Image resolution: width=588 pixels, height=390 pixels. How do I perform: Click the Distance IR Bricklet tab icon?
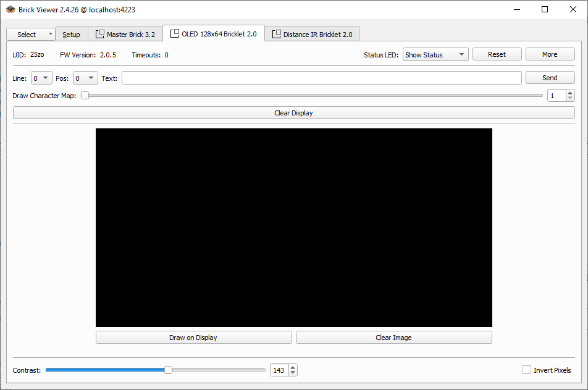[277, 35]
